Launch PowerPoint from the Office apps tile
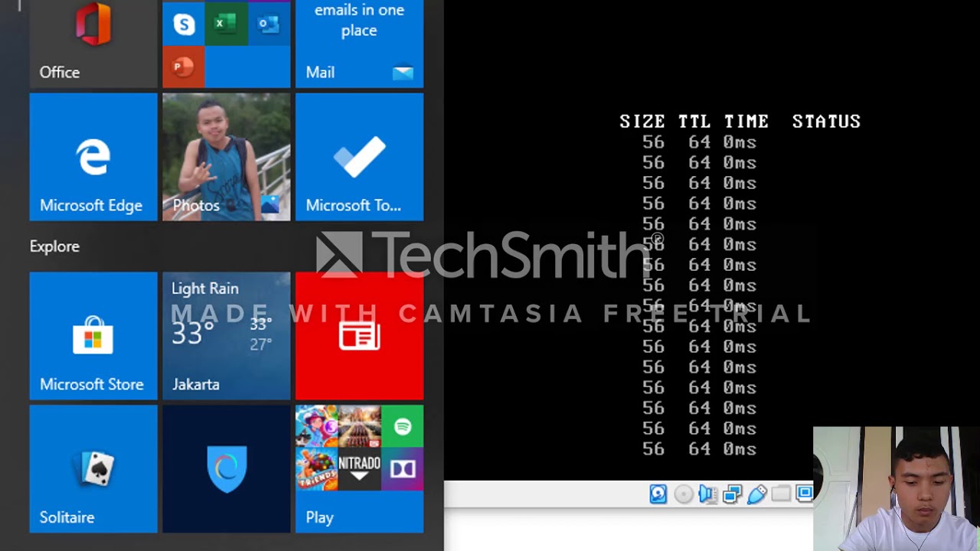 point(184,67)
